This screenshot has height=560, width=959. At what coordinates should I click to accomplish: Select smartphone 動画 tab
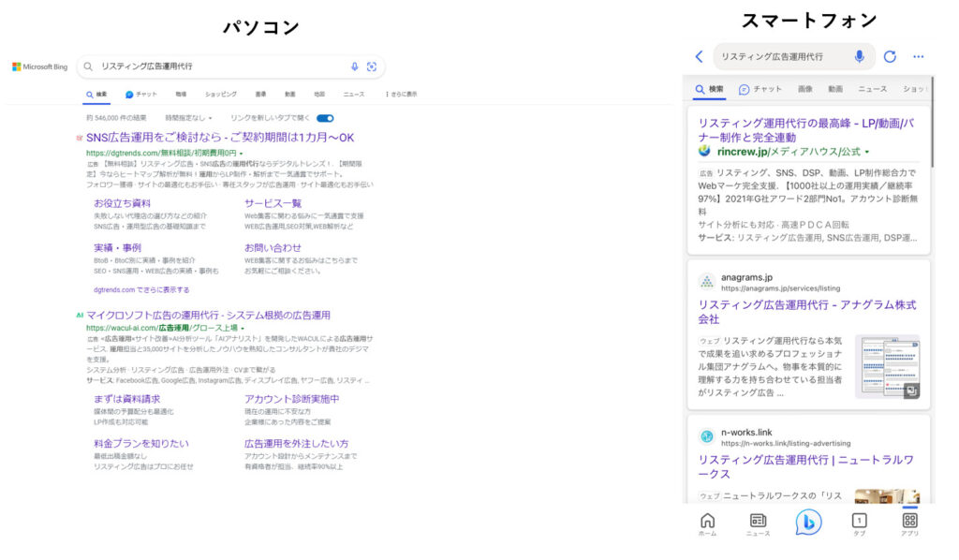point(835,89)
